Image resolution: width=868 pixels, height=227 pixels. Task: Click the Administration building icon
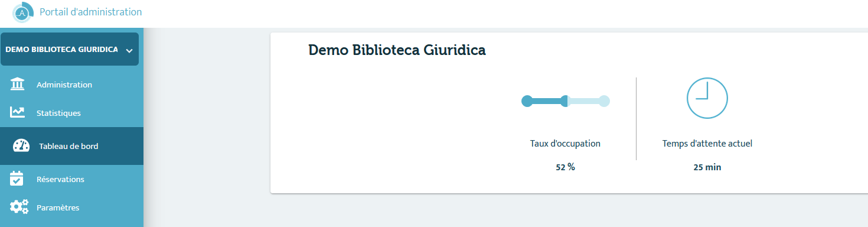point(17,84)
